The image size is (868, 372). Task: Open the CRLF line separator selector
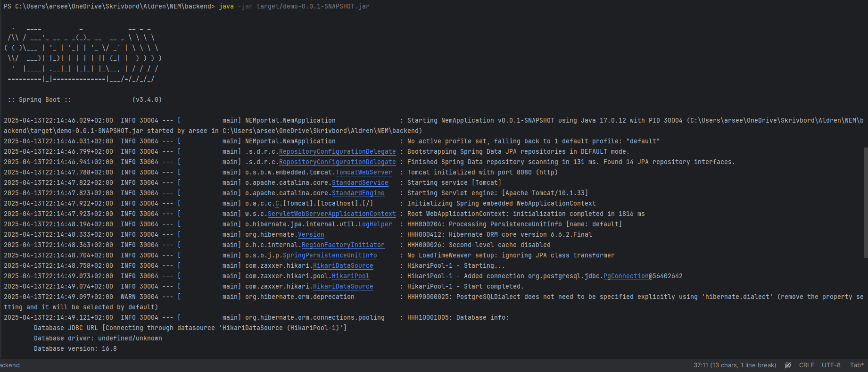[x=806, y=365]
